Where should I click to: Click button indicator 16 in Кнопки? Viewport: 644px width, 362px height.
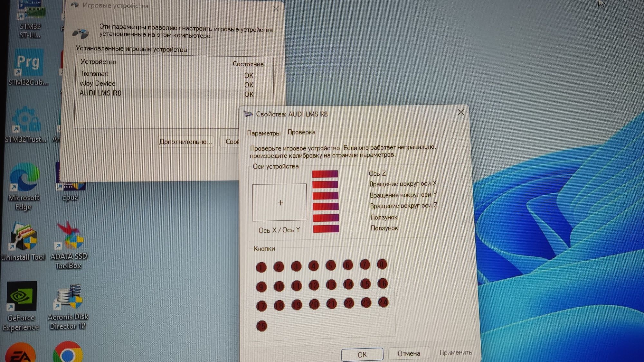tap(383, 283)
